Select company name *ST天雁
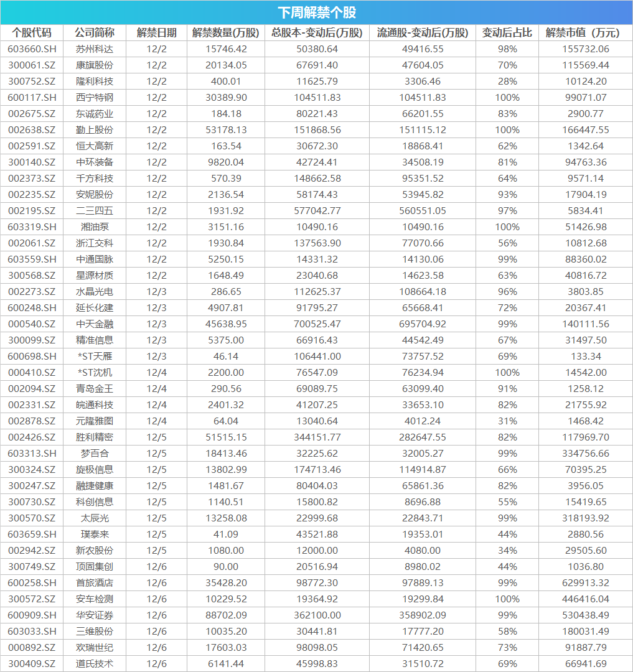Image resolution: width=633 pixels, height=672 pixels. click(x=95, y=357)
